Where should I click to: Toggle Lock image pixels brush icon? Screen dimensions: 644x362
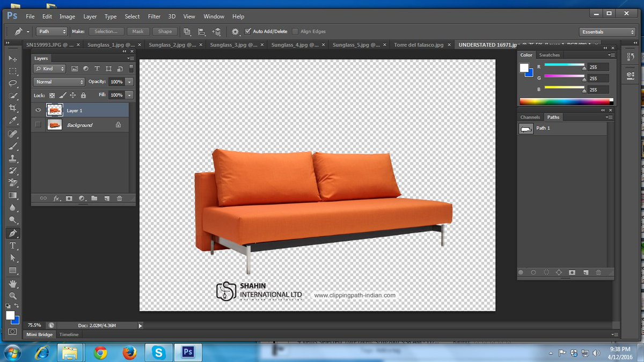[63, 95]
